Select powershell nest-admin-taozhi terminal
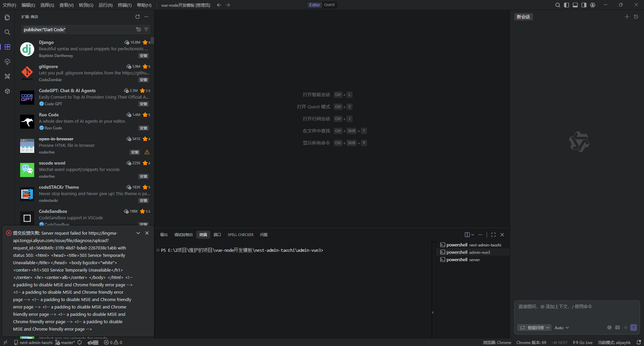The height and width of the screenshot is (346, 644). click(x=473, y=245)
